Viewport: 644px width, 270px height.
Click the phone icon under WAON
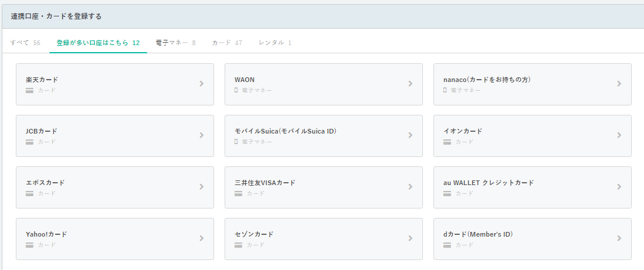click(x=236, y=90)
